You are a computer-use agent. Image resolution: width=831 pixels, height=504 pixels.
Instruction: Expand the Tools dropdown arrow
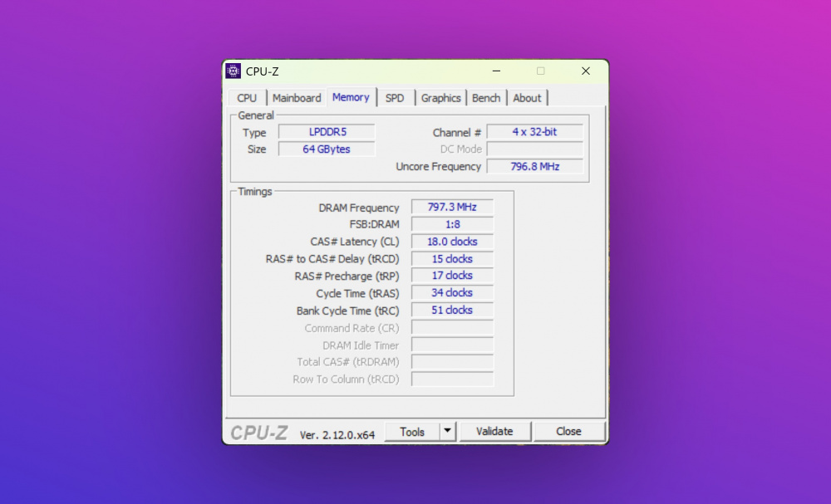(x=448, y=432)
